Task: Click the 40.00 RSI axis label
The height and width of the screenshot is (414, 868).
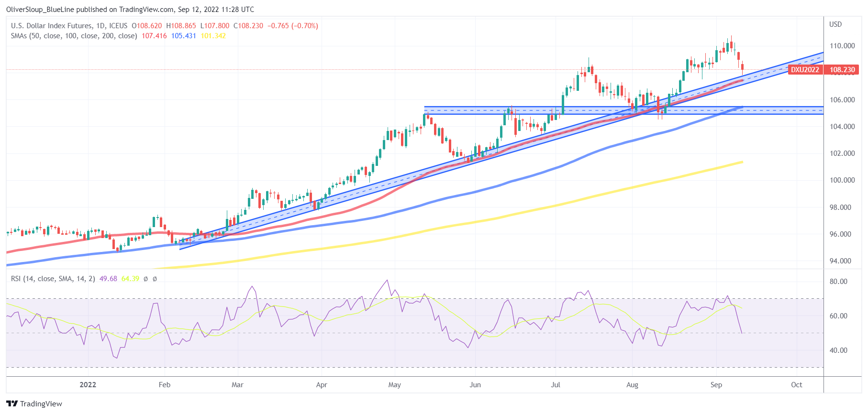Action: click(838, 350)
